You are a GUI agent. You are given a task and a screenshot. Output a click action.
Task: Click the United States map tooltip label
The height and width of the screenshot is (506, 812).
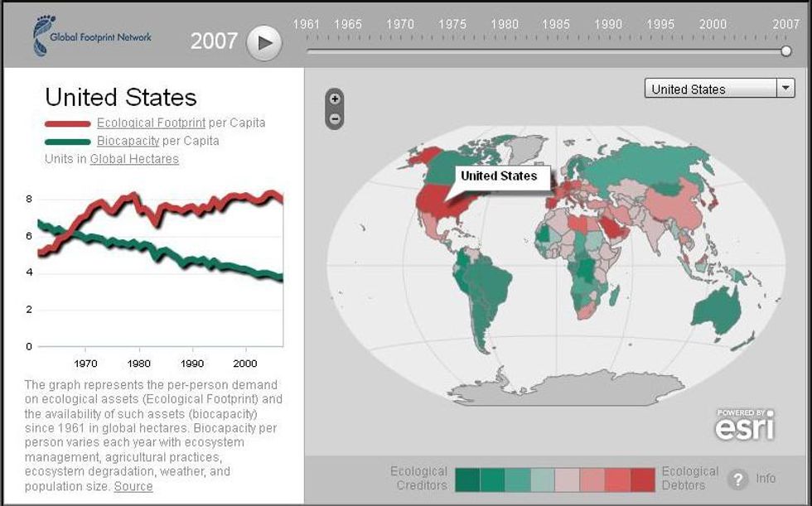[499, 176]
